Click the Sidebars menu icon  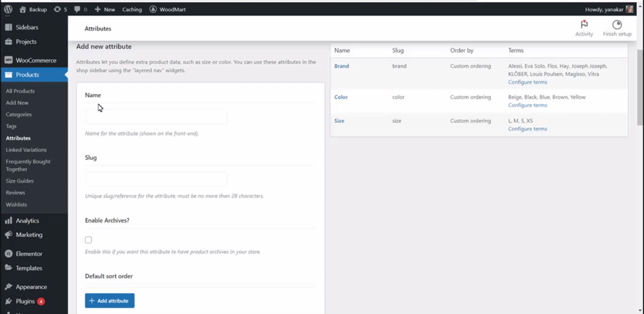point(8,27)
